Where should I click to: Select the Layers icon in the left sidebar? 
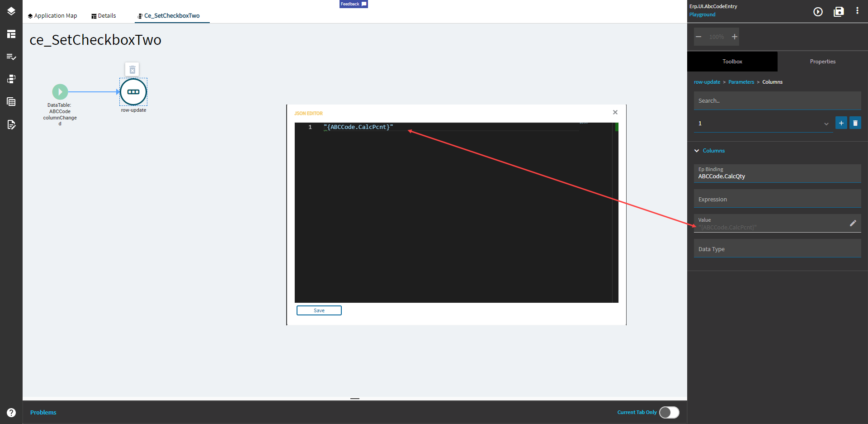point(11,11)
